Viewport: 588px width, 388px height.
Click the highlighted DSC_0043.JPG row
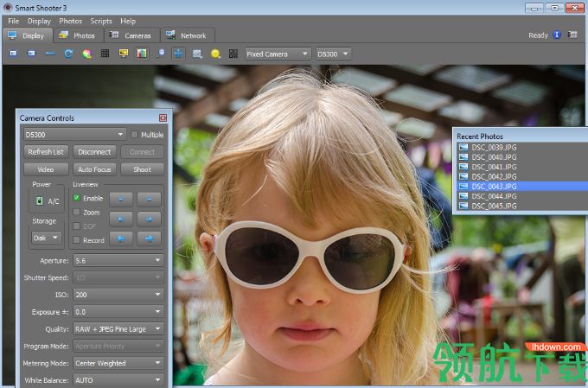522,186
